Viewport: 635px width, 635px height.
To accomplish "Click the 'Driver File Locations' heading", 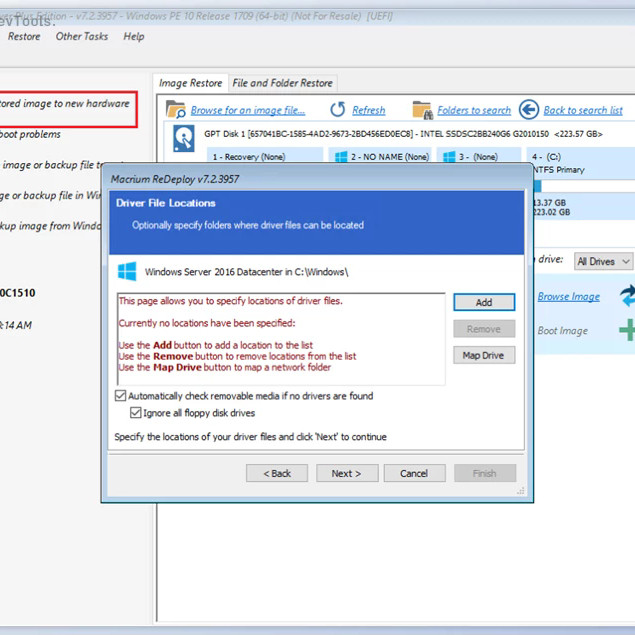I will point(166,203).
